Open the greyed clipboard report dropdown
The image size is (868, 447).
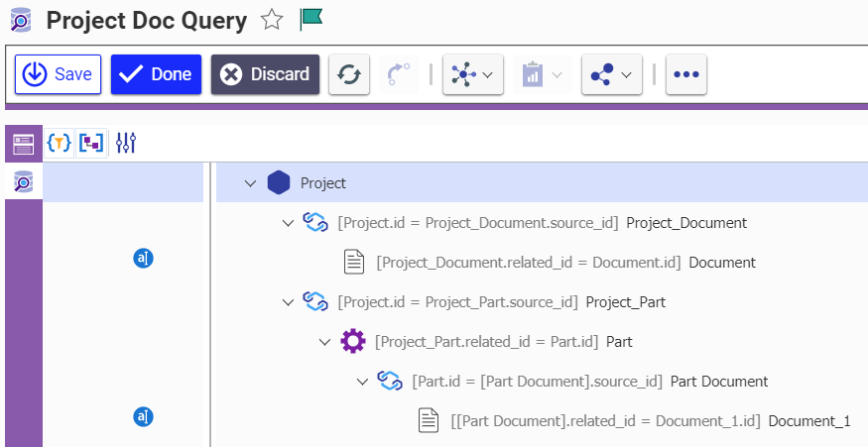click(x=543, y=74)
